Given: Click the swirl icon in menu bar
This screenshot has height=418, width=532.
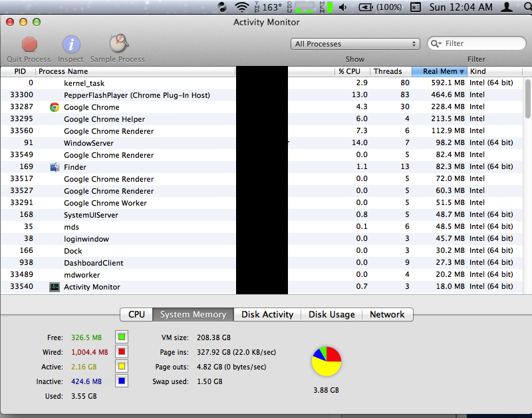Looking at the screenshot, I should [x=222, y=7].
